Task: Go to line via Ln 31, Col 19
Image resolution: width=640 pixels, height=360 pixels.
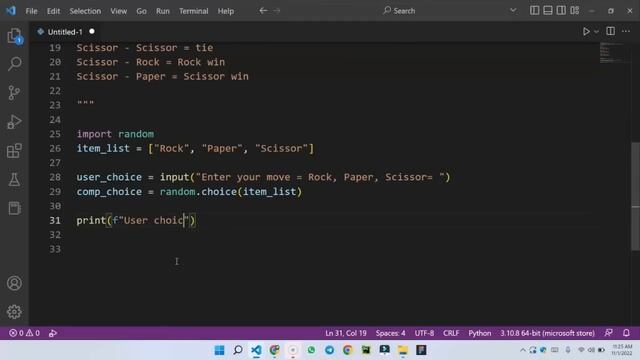Action: 346,333
